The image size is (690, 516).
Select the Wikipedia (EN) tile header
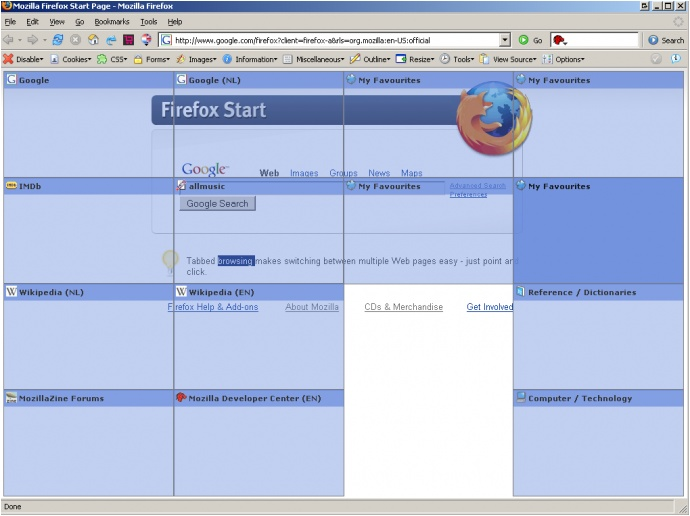pos(259,292)
